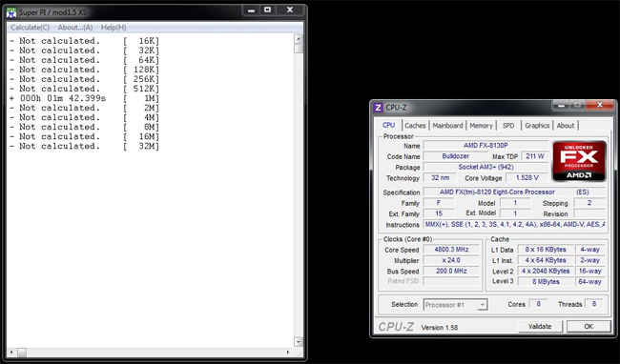
Task: Select the CPU tab in CPU-Z
Action: (388, 125)
